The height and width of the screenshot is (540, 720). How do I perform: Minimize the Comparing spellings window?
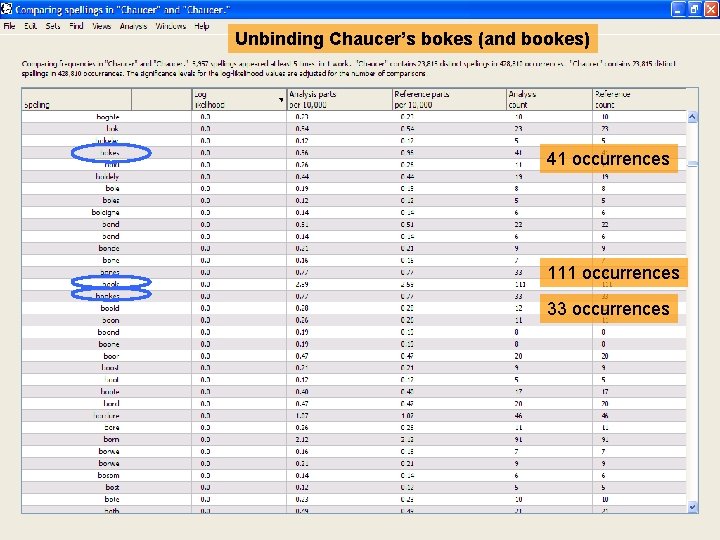pos(678,9)
